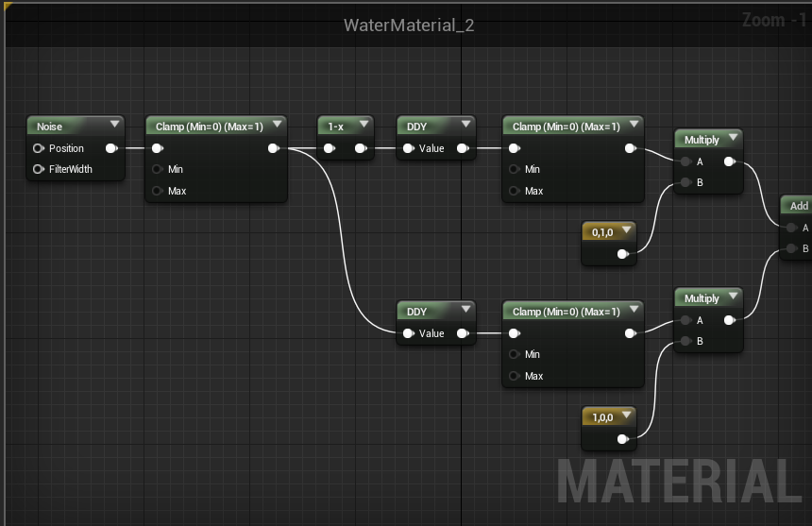
Task: Click the first Clamp node output pin
Action: click(x=274, y=148)
